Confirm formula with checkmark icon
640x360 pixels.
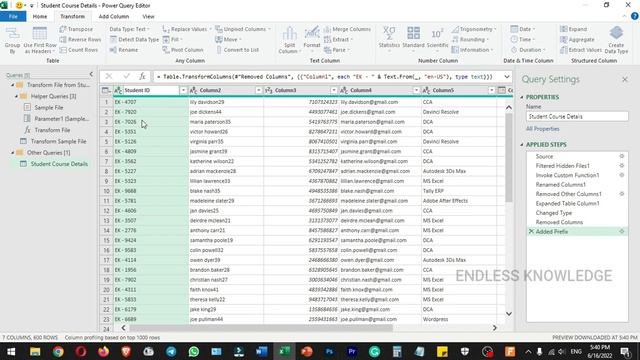(127, 76)
